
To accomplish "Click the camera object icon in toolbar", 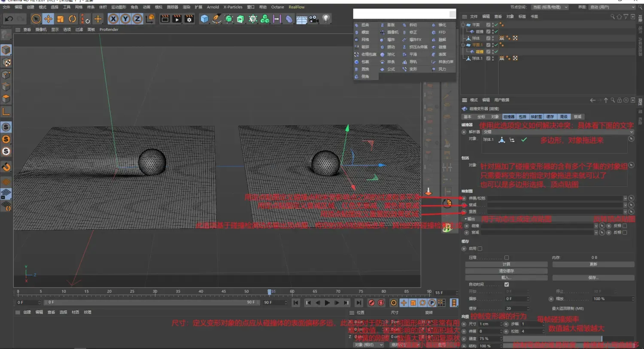I will click(314, 19).
